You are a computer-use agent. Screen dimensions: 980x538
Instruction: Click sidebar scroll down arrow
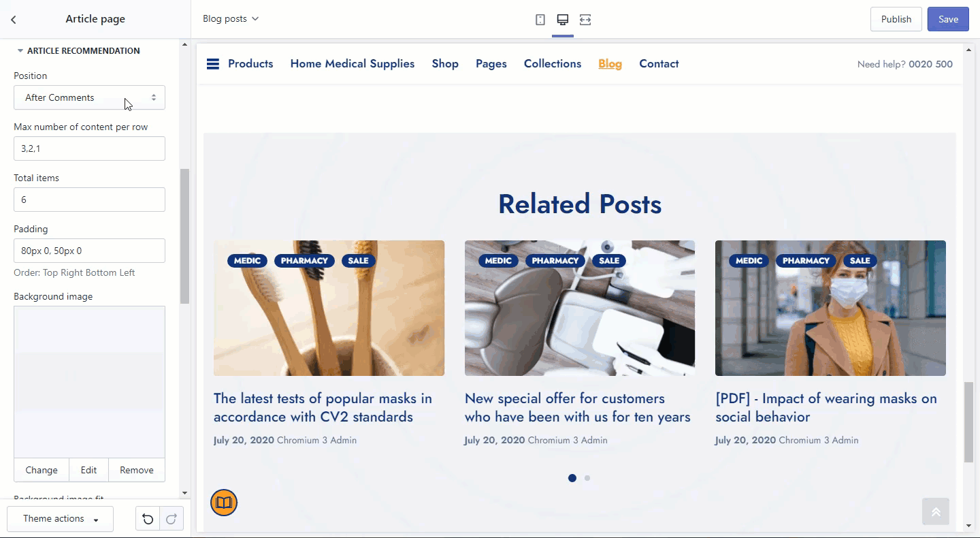(184, 493)
